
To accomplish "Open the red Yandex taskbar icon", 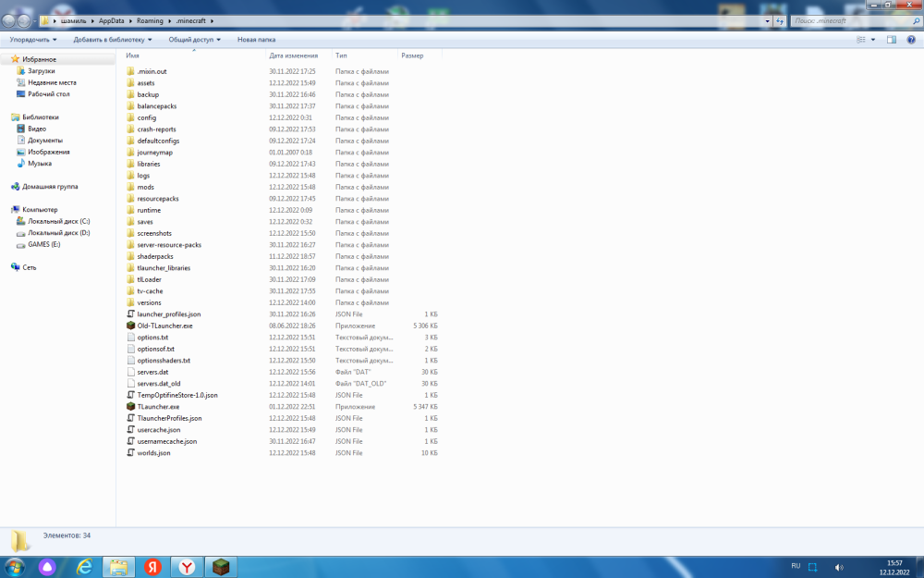I will (152, 568).
